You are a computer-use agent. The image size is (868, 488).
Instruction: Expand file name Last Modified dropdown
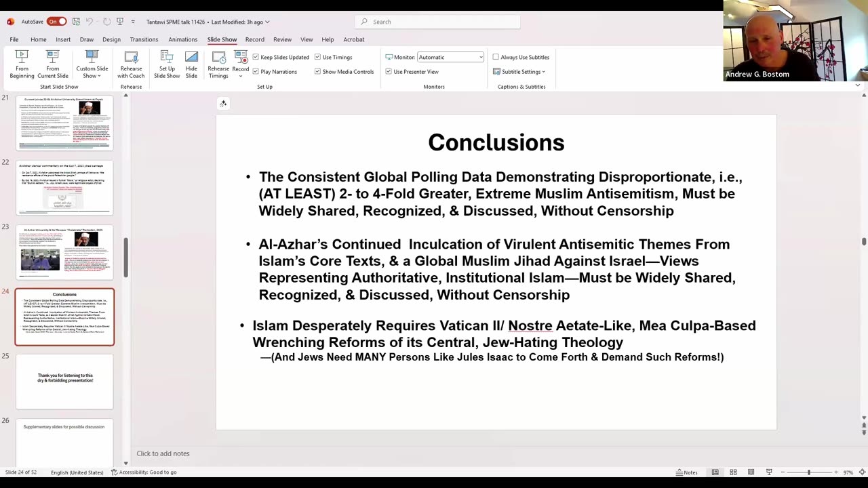click(x=267, y=22)
